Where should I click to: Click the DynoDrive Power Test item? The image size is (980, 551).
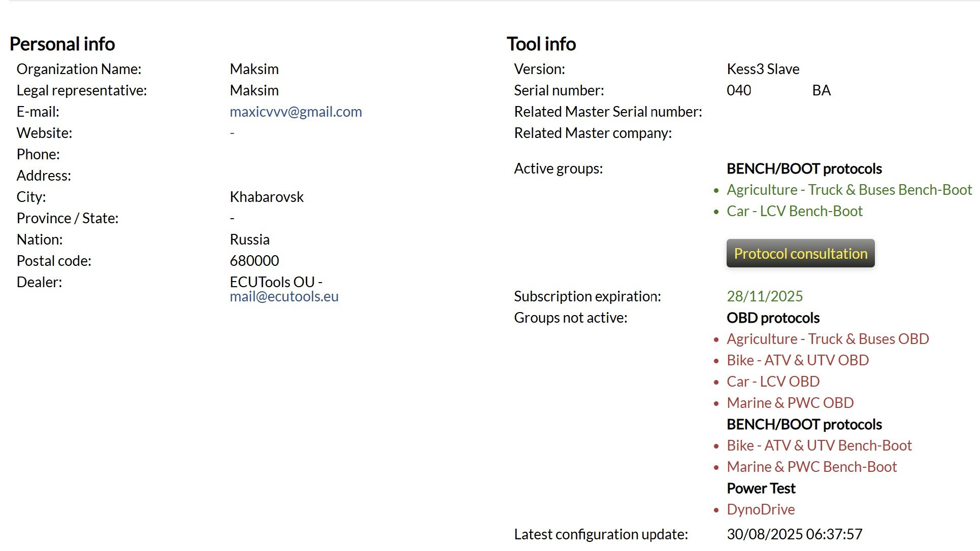point(761,509)
